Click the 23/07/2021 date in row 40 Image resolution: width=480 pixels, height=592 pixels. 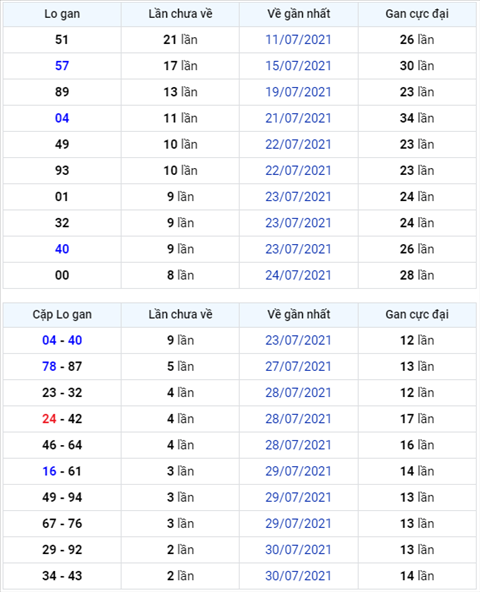(x=298, y=249)
